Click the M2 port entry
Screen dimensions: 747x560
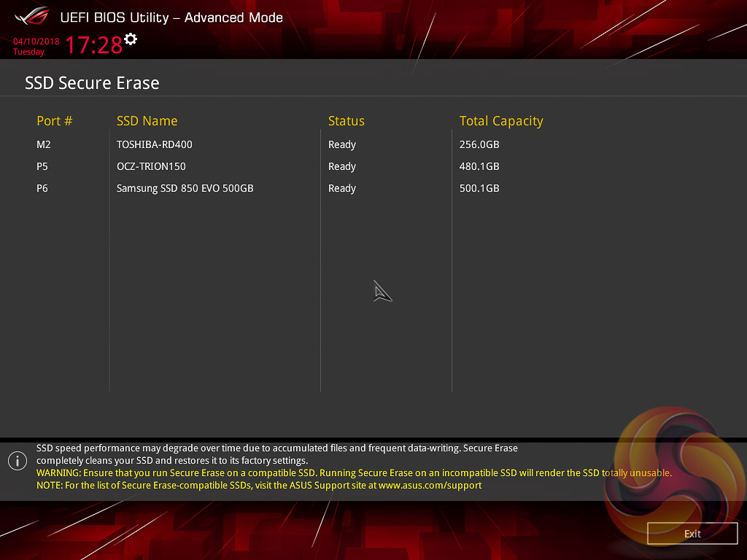point(43,144)
